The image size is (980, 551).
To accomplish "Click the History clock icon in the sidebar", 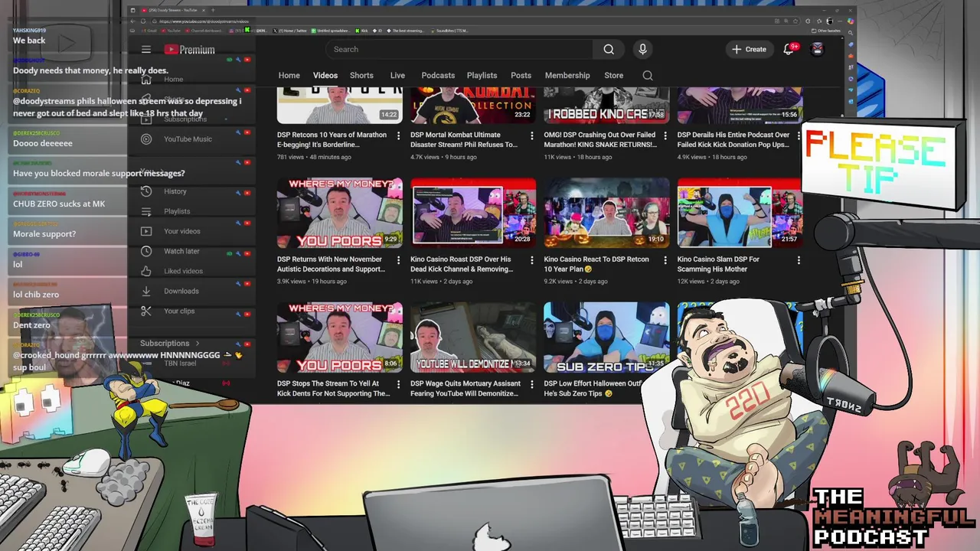I will tap(146, 191).
